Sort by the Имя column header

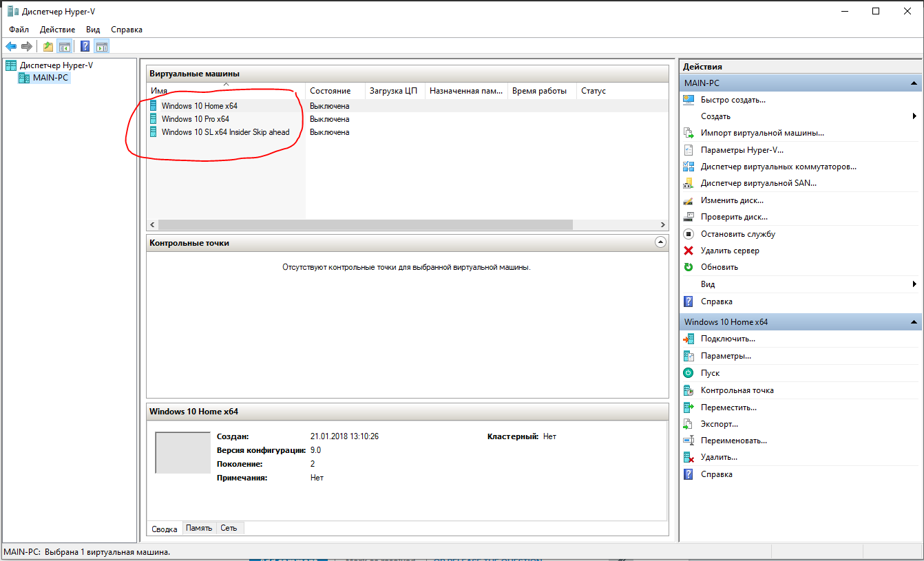tap(226, 91)
